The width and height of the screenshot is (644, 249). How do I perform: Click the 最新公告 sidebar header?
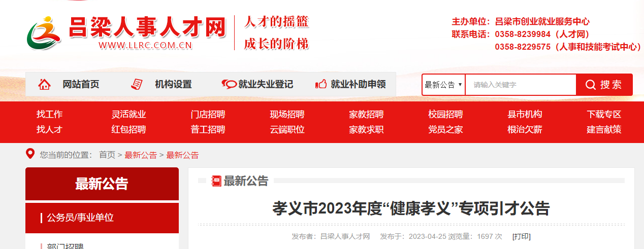click(x=102, y=184)
